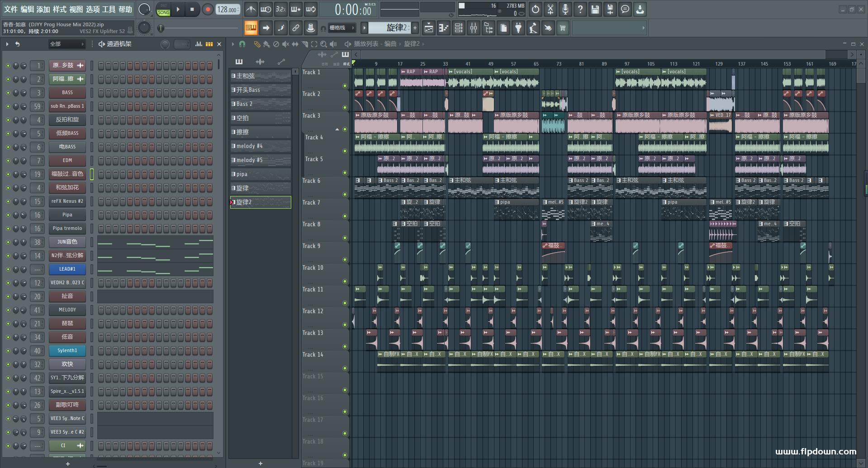The image size is (868, 468).
Task: Mute the BASS channel green LED
Action: pyautogui.click(x=8, y=93)
